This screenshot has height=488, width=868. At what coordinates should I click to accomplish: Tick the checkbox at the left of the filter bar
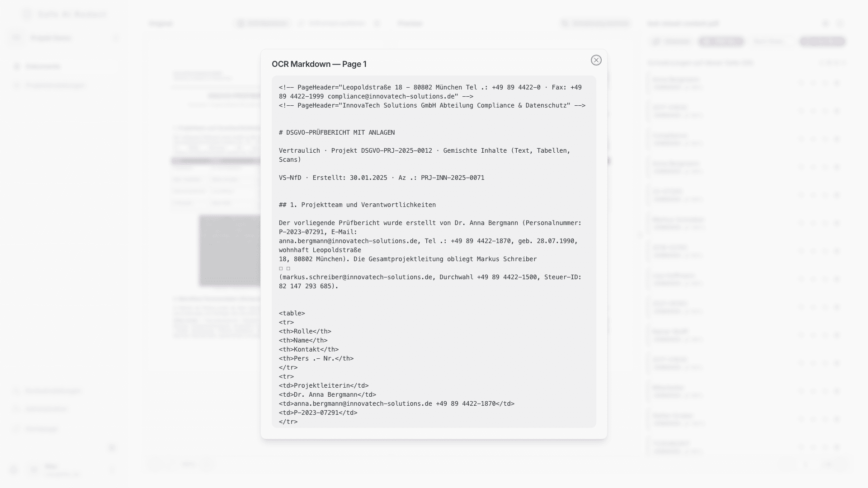[656, 41]
